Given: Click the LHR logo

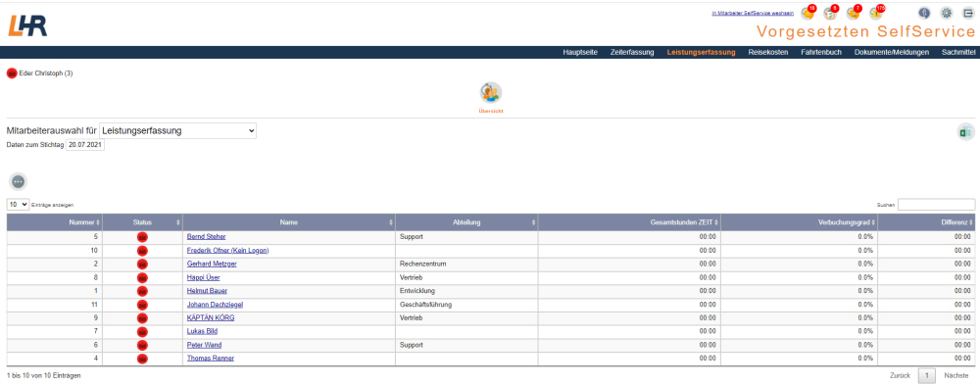Looking at the screenshot, I should [x=27, y=25].
